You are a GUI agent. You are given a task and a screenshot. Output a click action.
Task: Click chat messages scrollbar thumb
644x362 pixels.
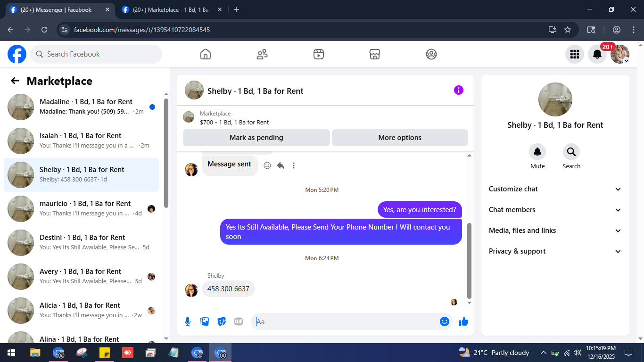click(x=469, y=260)
